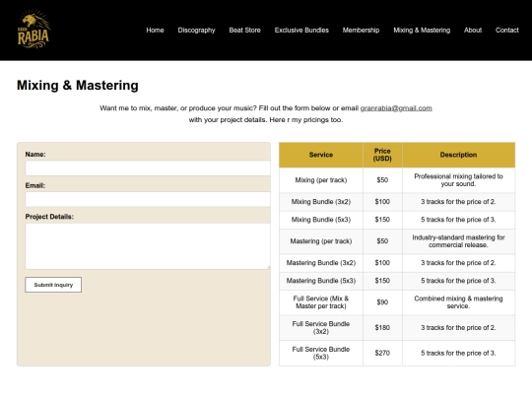Open the Beat Store
Image resolution: width=532 pixels, height=399 pixels.
244,31
